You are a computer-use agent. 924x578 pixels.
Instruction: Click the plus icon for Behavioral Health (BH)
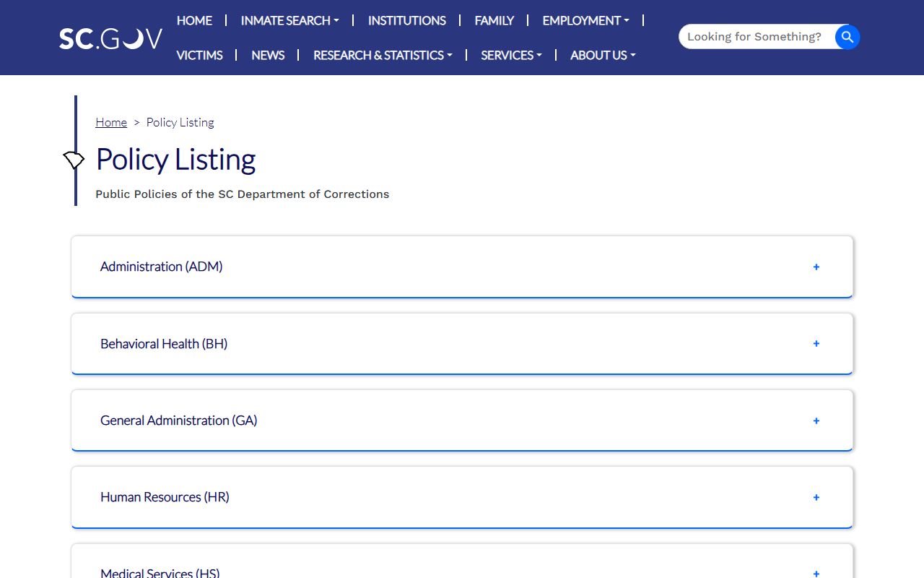click(x=816, y=344)
